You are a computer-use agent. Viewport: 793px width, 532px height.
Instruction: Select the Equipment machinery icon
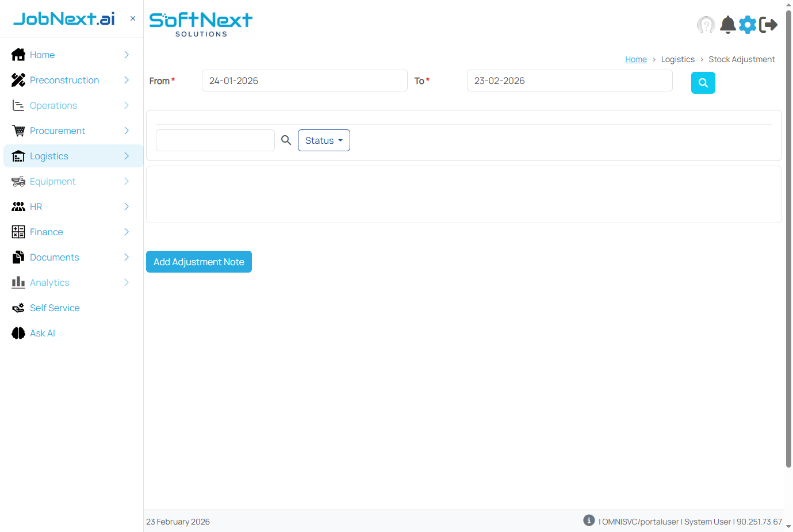pos(18,181)
